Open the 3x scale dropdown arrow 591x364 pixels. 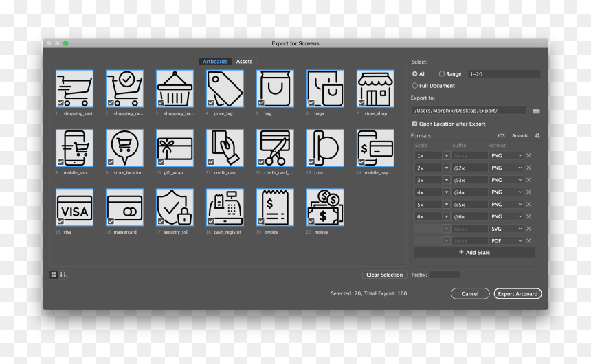(x=447, y=180)
